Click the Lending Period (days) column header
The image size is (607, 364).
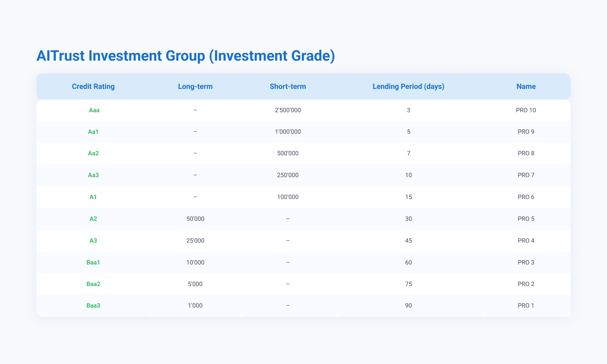click(409, 86)
